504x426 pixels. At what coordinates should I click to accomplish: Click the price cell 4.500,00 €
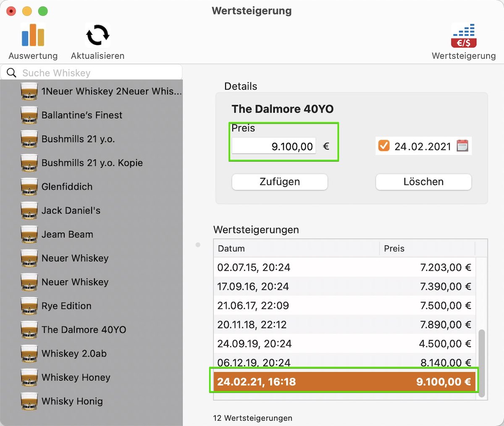click(445, 344)
